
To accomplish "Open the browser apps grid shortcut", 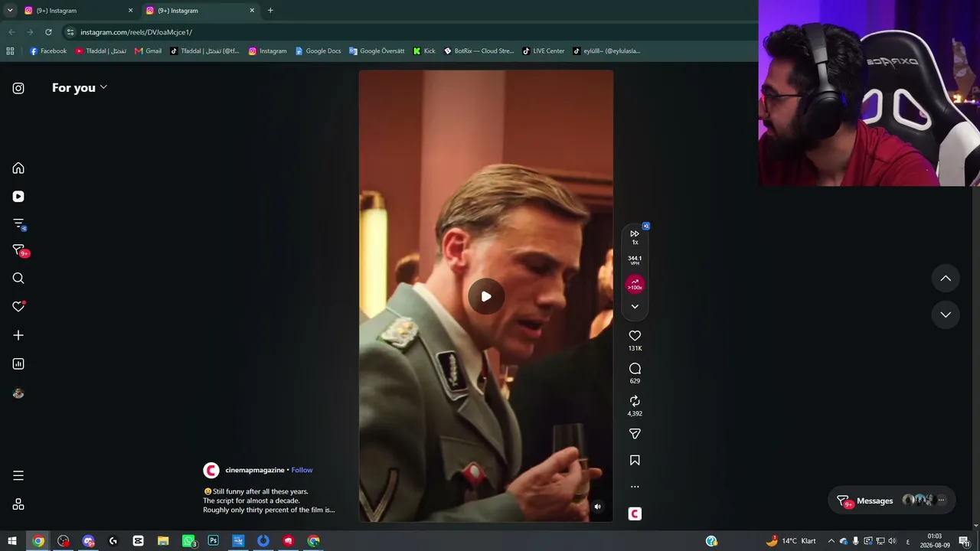I will pyautogui.click(x=10, y=51).
